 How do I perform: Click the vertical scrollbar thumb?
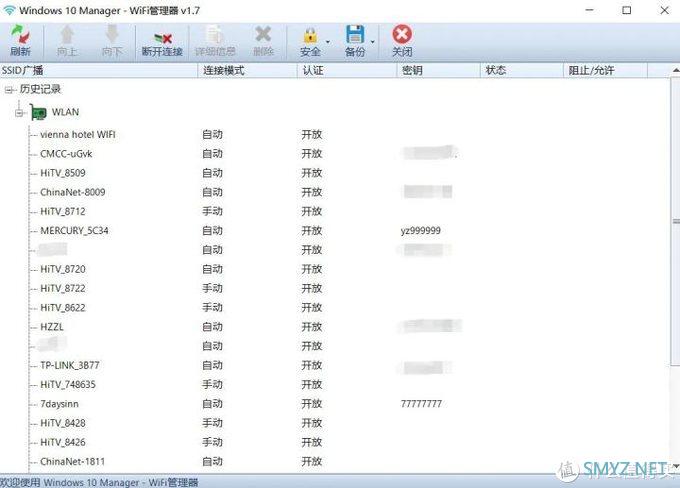pyautogui.click(x=676, y=221)
